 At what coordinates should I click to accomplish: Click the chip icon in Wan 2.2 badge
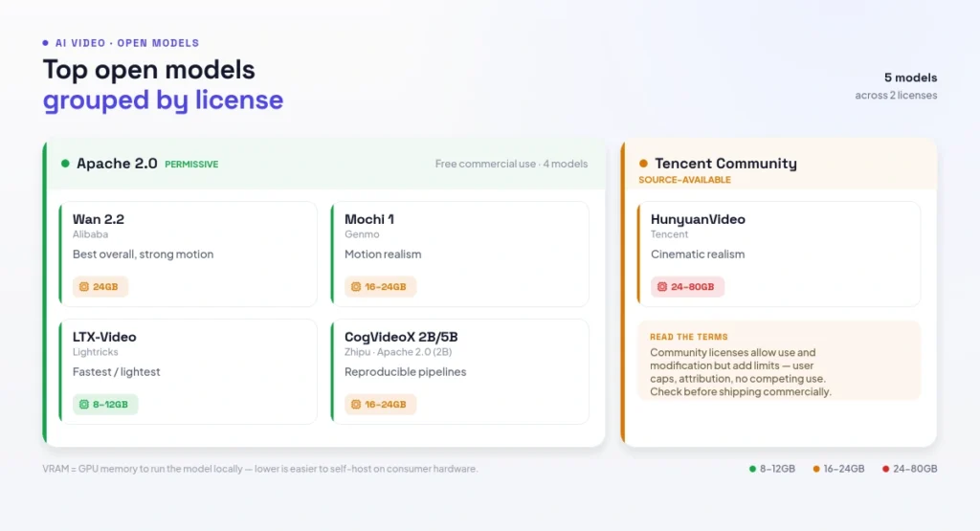84,287
